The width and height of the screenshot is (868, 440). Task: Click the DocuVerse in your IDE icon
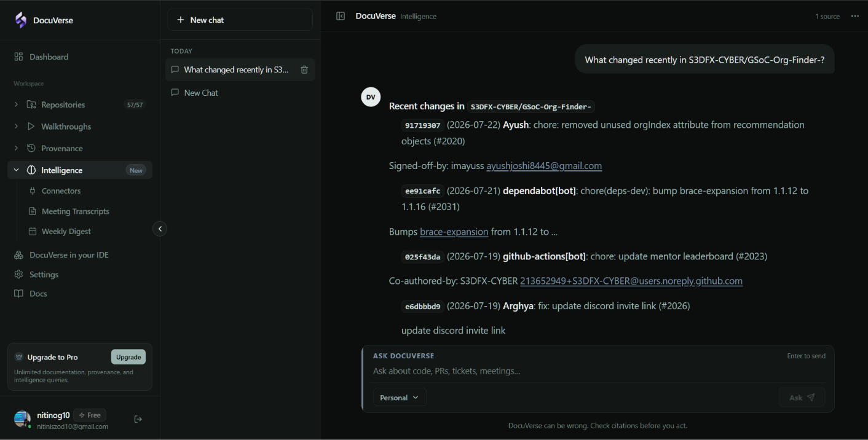[18, 254]
